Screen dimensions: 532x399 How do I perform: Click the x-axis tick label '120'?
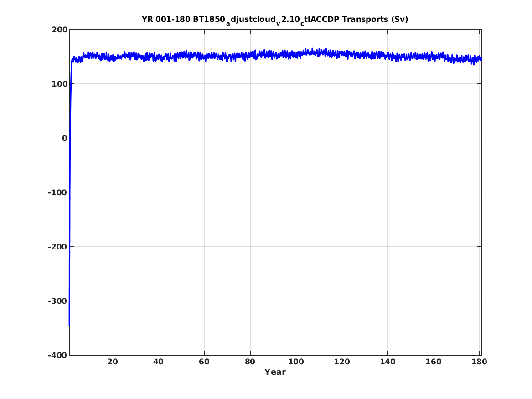[x=342, y=362]
